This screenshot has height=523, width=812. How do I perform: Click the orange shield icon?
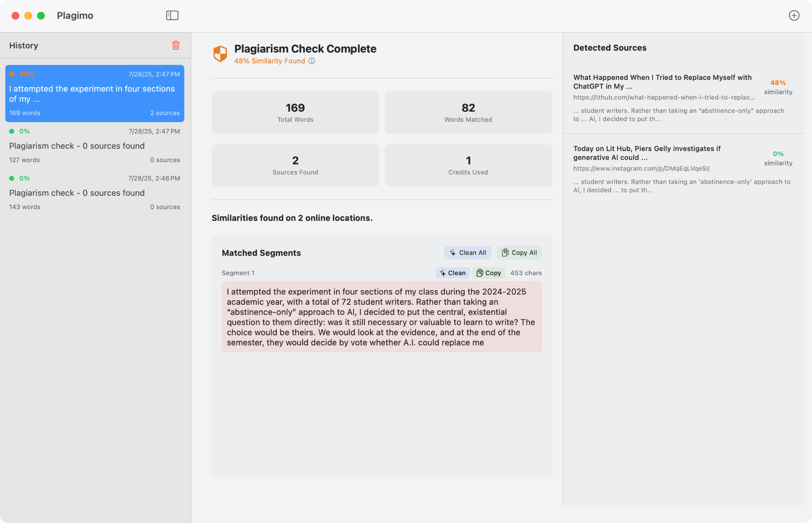(x=220, y=54)
